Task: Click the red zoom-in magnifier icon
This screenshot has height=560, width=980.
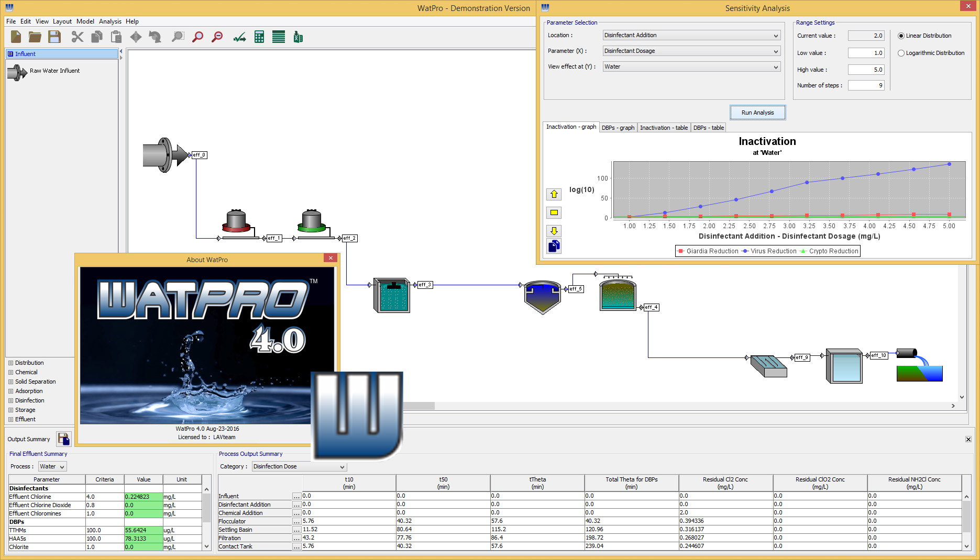Action: point(197,37)
